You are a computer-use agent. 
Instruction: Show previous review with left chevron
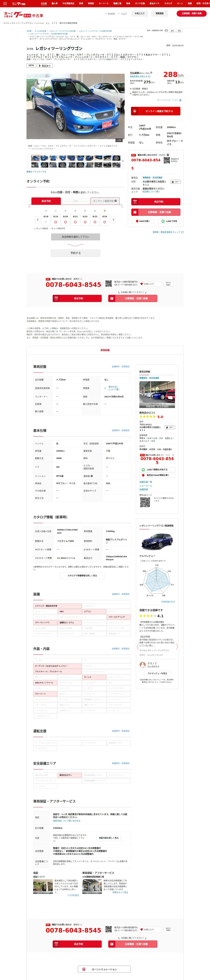point(138,647)
